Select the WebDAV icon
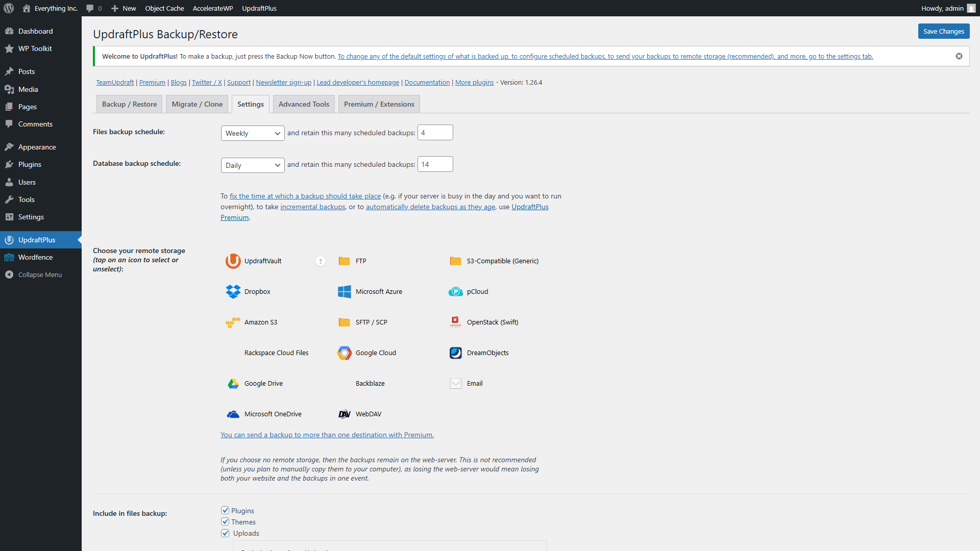Image resolution: width=980 pixels, height=551 pixels. (x=345, y=414)
